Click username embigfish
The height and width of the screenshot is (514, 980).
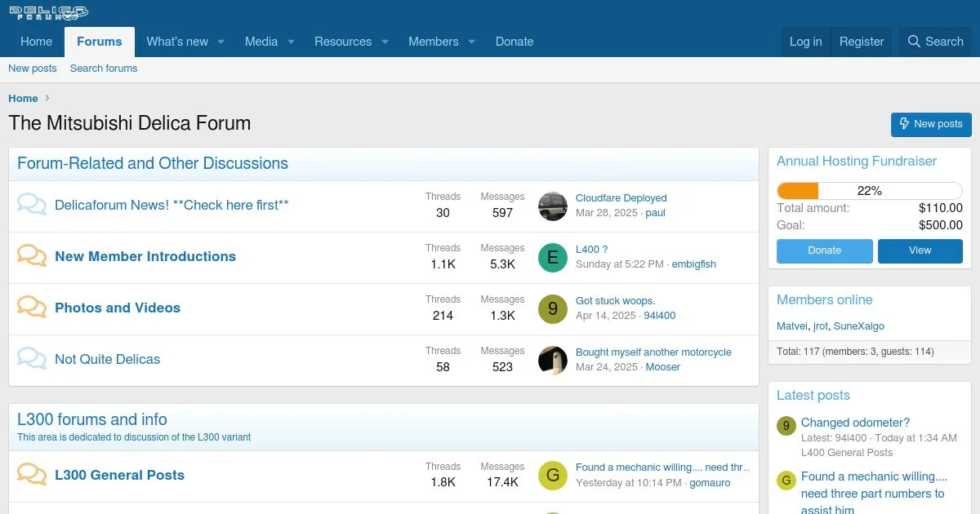[x=693, y=264]
